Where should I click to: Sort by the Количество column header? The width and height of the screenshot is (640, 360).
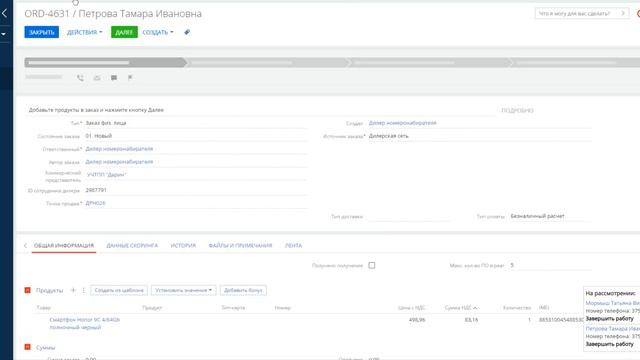517,308
